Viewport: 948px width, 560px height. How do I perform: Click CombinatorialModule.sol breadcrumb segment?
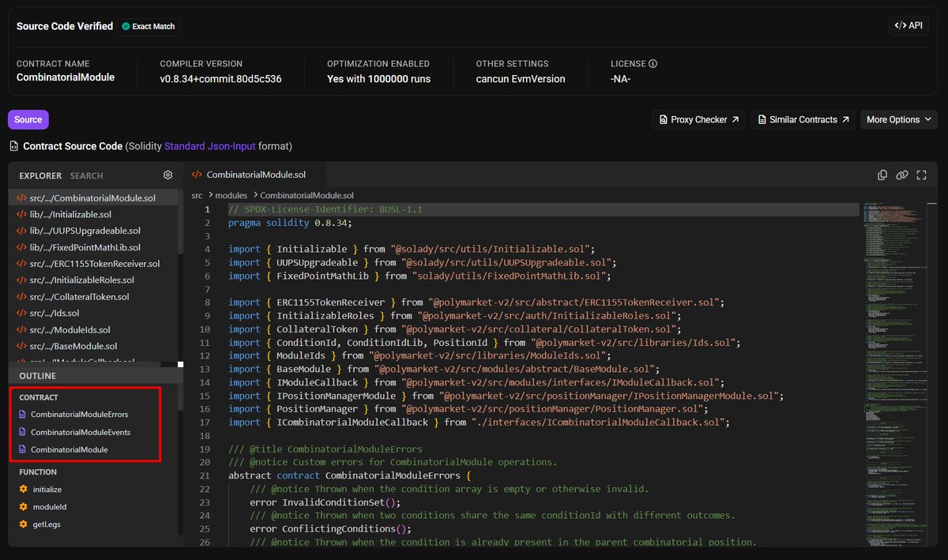[x=307, y=195]
